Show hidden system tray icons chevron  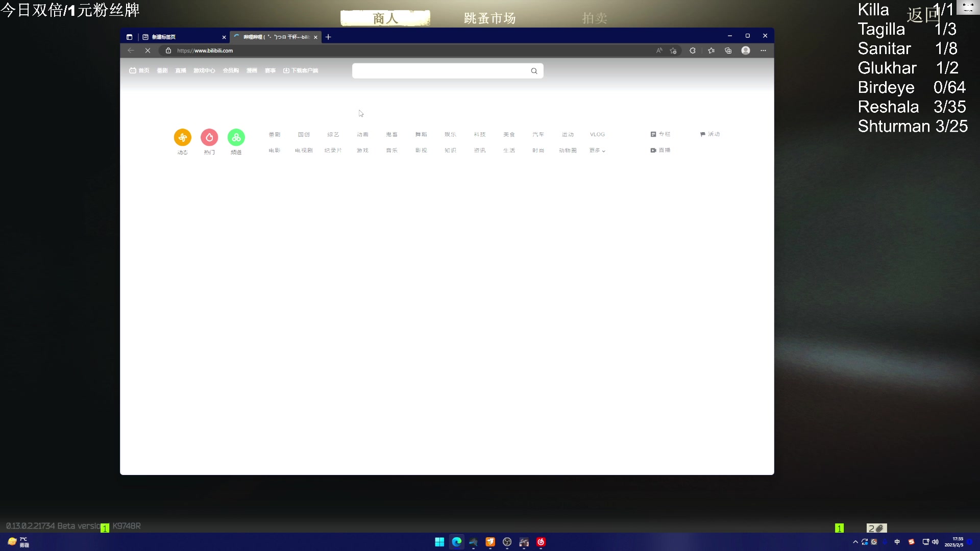point(855,542)
